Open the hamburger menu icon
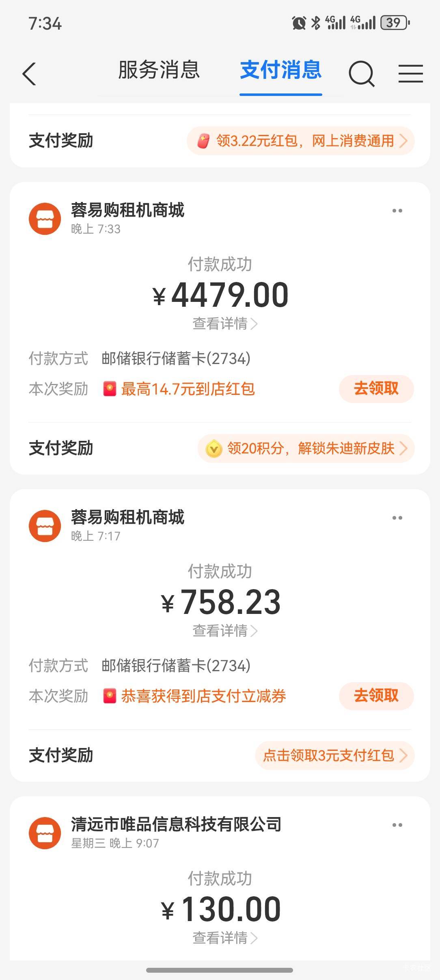Image resolution: width=440 pixels, height=980 pixels. coord(410,74)
